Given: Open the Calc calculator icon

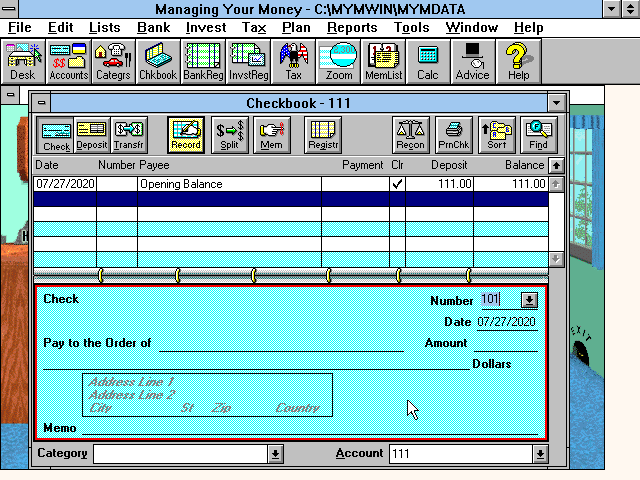Looking at the screenshot, I should coord(428,62).
